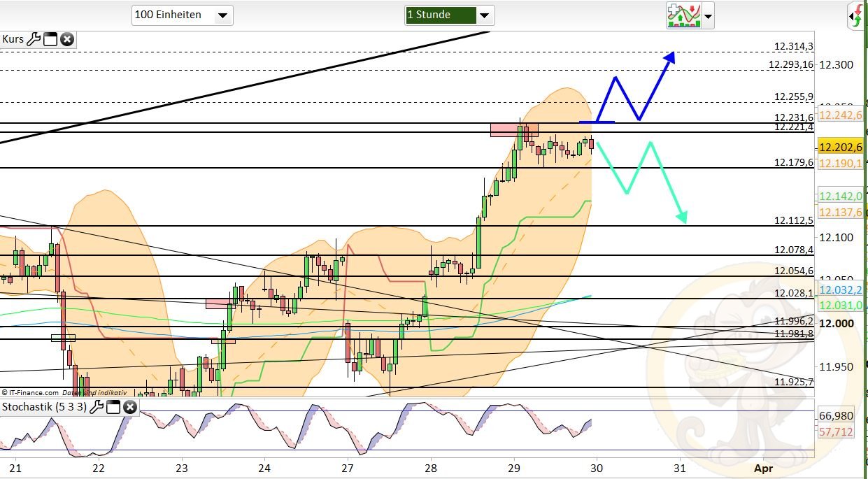868x479 pixels.
Task: Expand the dropdown arrow beside the indicator icon
Action: pos(707,15)
